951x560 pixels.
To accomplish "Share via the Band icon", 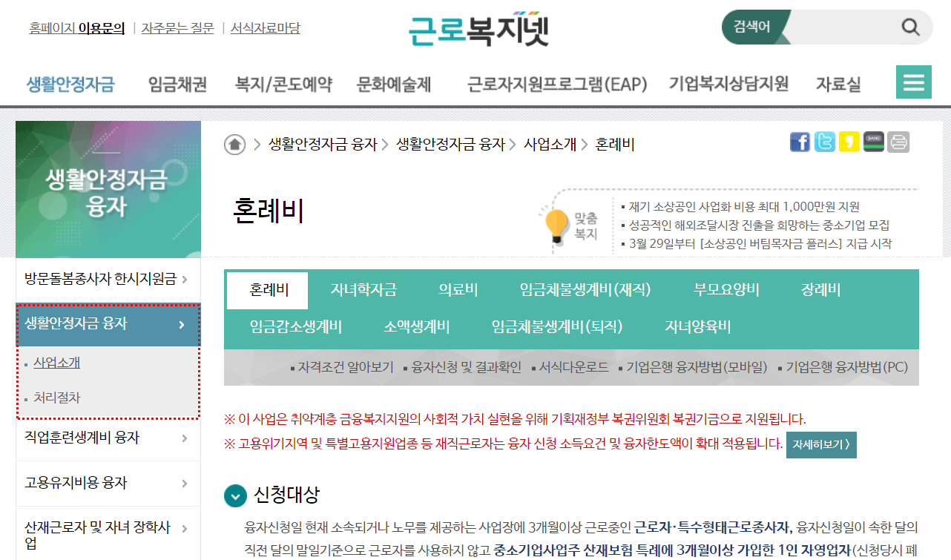I will [873, 142].
